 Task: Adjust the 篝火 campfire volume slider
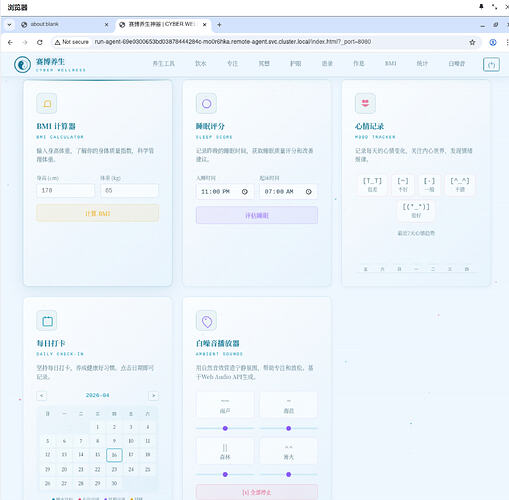pos(289,474)
